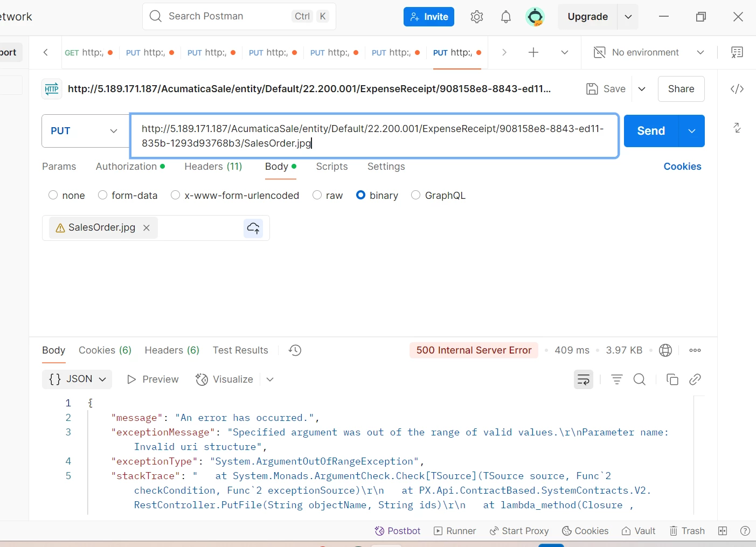Open Postbot in the status bar
The width and height of the screenshot is (756, 547).
pos(398,531)
